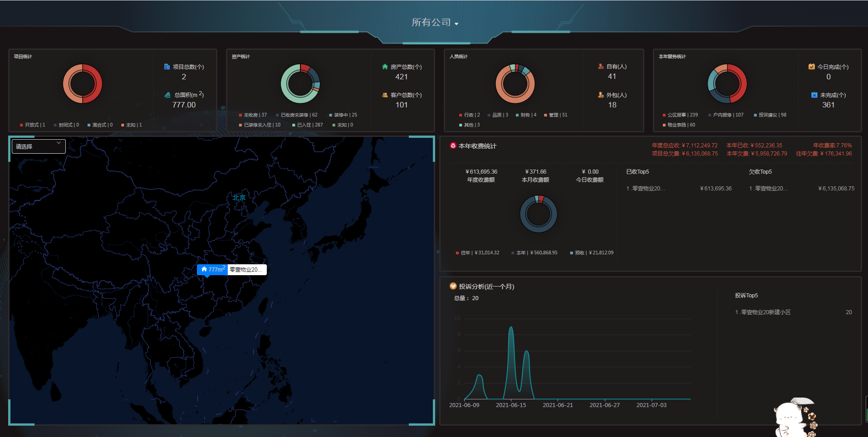Click the 客户总数 people icon

[385, 95]
